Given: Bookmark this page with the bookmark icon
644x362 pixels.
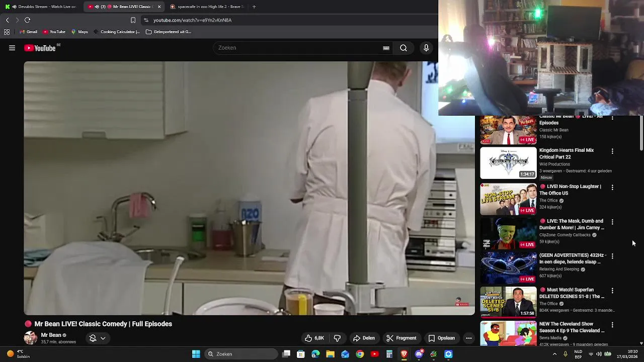Looking at the screenshot, I should point(133,20).
